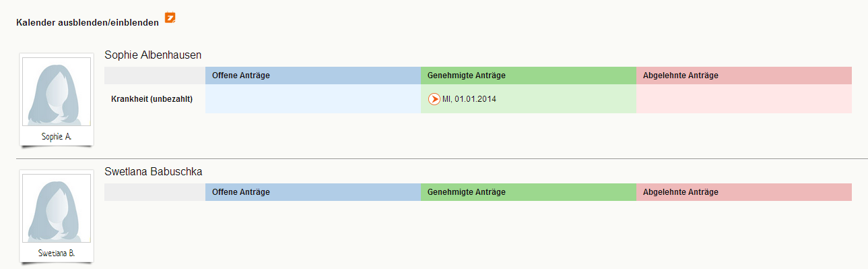This screenshot has height=269, width=868.
Task: Click empty blue open-requests cell for Krankheit
Action: click(x=313, y=98)
